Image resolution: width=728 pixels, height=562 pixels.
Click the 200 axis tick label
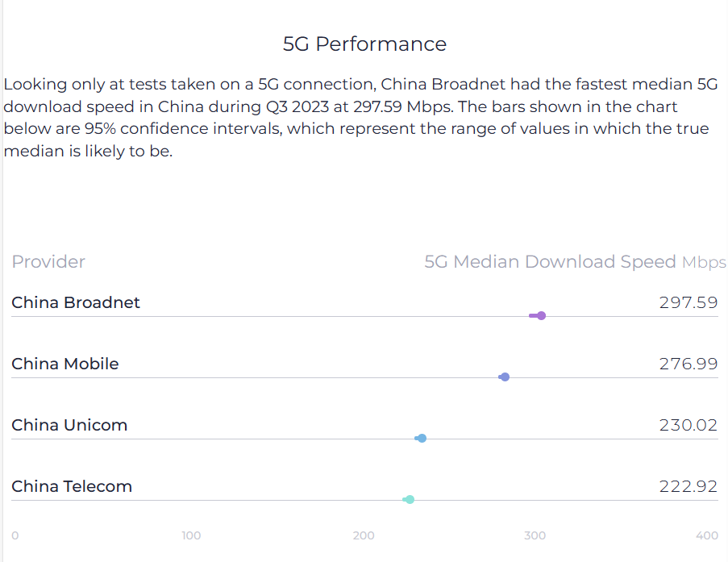tap(364, 535)
